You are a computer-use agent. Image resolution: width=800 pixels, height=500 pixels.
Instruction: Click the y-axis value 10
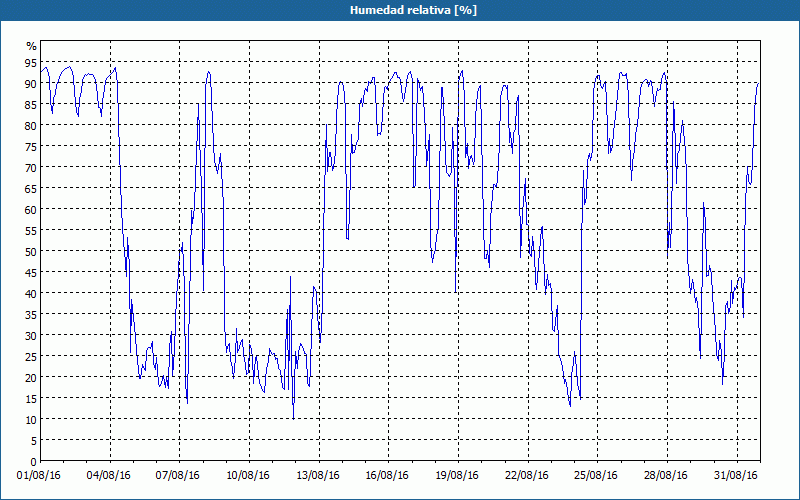tap(31, 419)
